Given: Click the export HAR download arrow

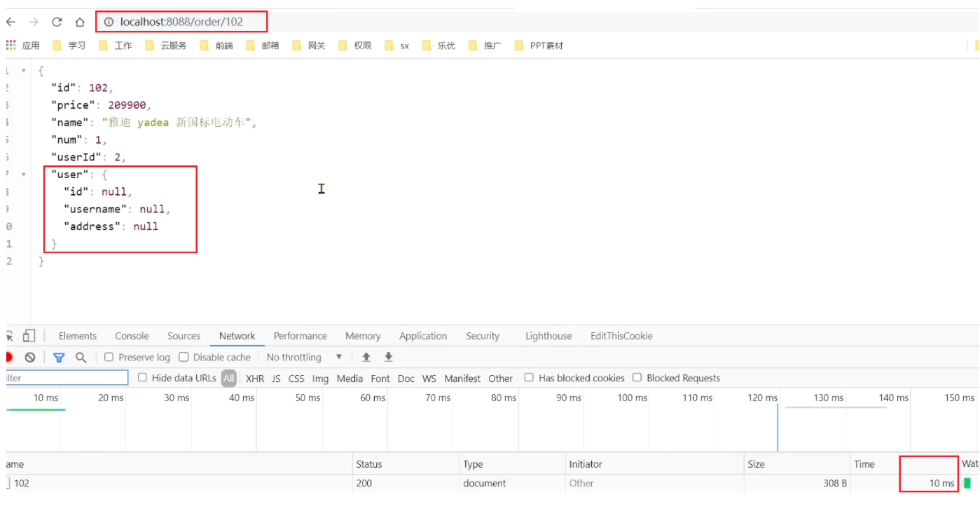Looking at the screenshot, I should click(388, 358).
